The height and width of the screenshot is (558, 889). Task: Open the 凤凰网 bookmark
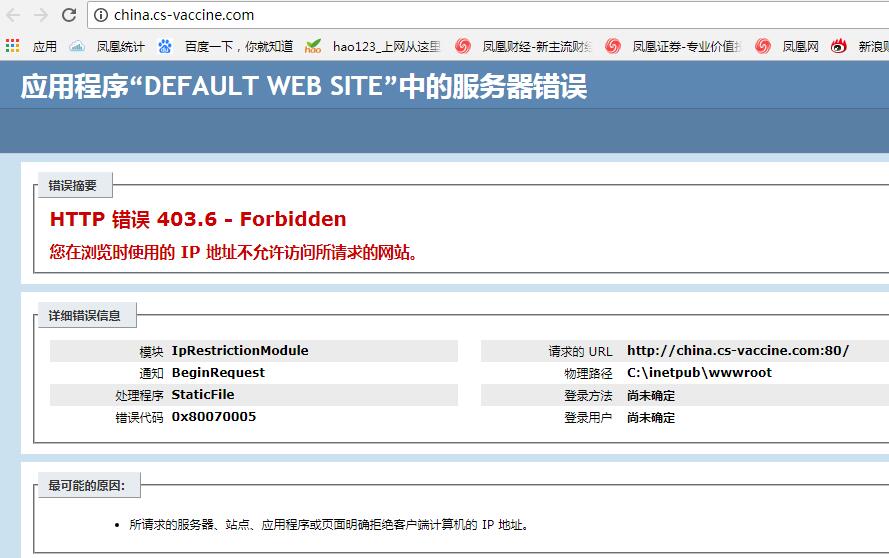point(801,46)
